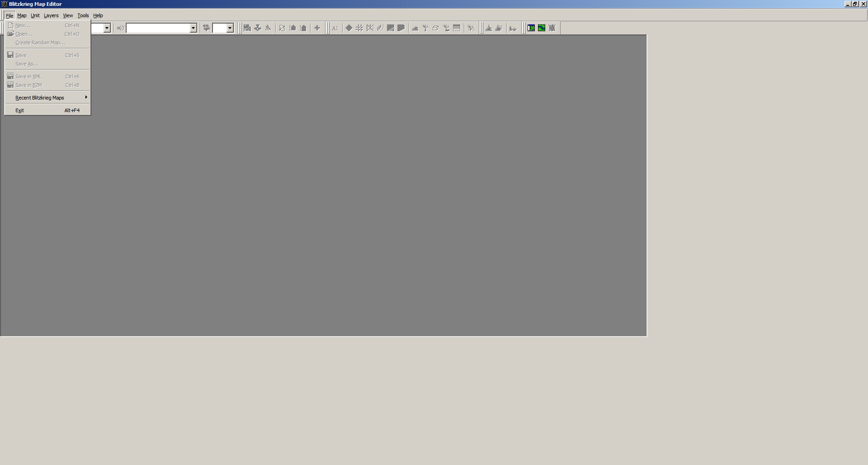The image size is (868, 465).
Task: Click the small mound icon before the tree icon
Action: [415, 28]
